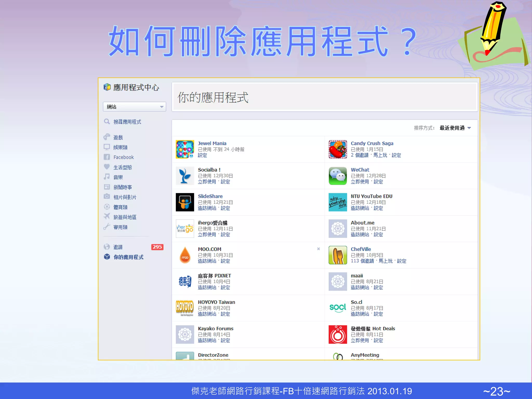Remove MOO.COM with the x button

tap(318, 249)
